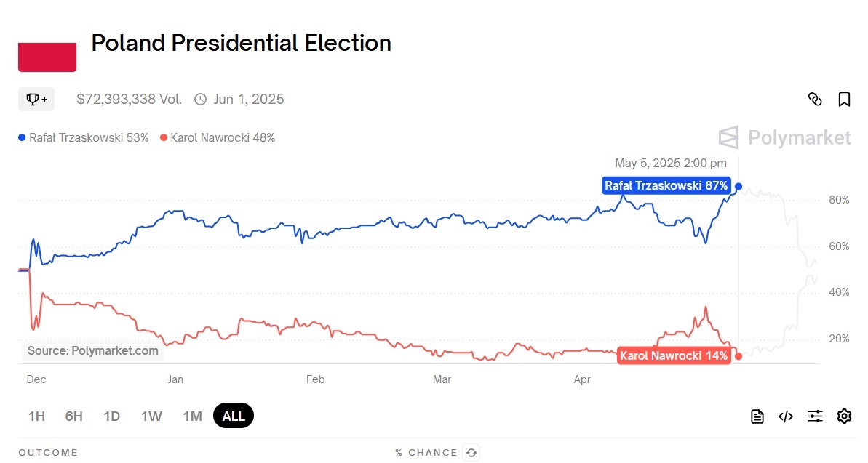Click the Poland Presidential Election title
Viewport: 868px width, 463px height.
[241, 43]
